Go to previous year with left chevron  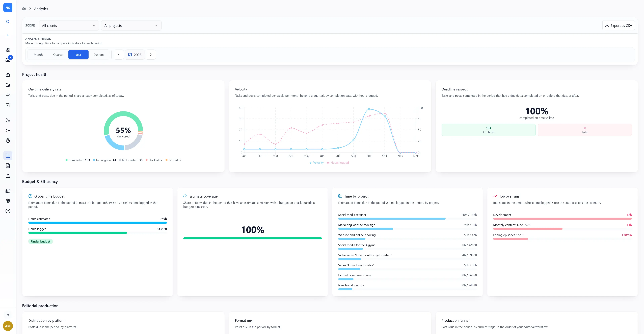[119, 55]
